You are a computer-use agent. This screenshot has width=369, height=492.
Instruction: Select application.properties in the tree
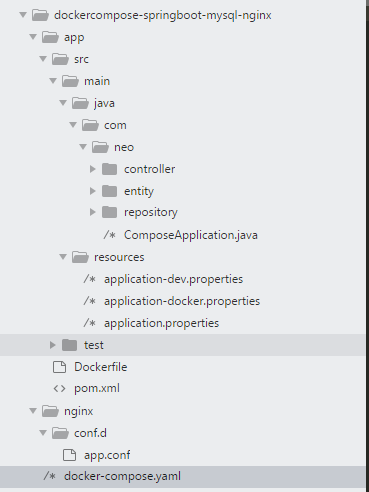[x=161, y=323]
